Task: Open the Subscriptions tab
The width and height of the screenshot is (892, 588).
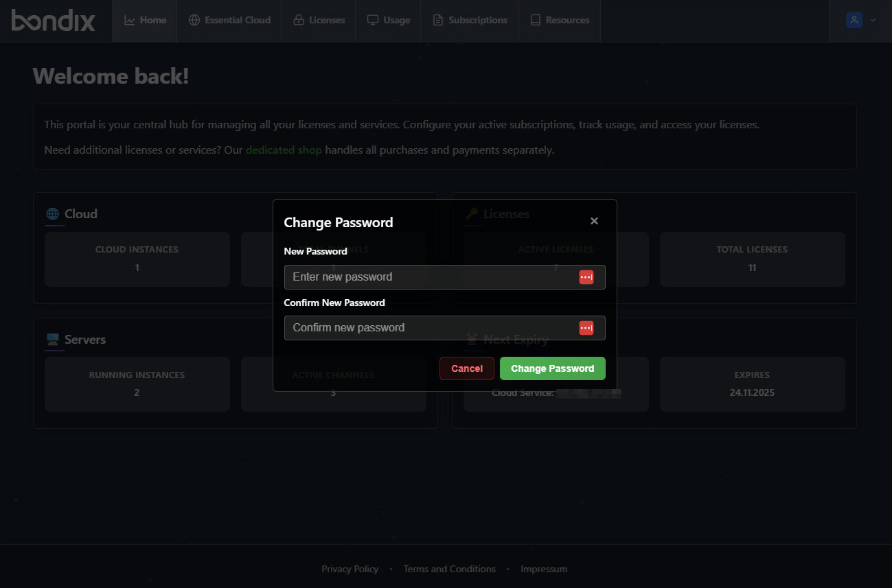Action: [470, 21]
